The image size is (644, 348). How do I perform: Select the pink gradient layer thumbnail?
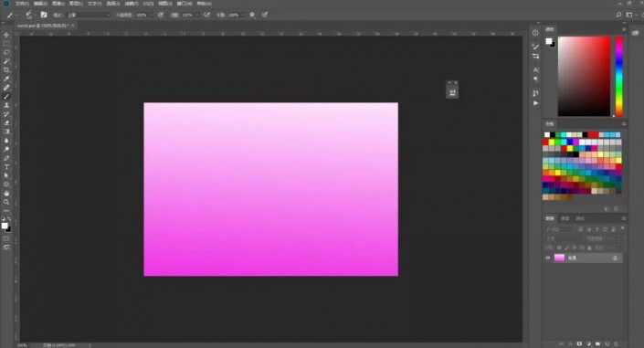click(559, 258)
